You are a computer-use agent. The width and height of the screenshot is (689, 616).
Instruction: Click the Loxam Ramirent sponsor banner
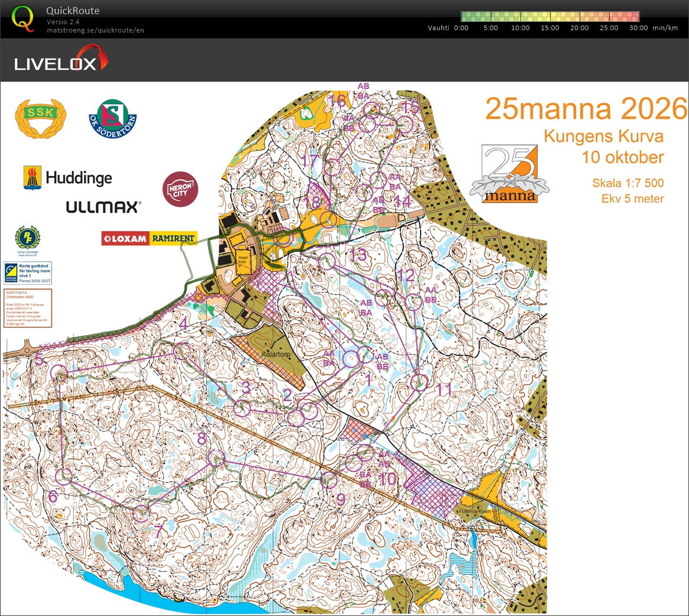click(150, 238)
